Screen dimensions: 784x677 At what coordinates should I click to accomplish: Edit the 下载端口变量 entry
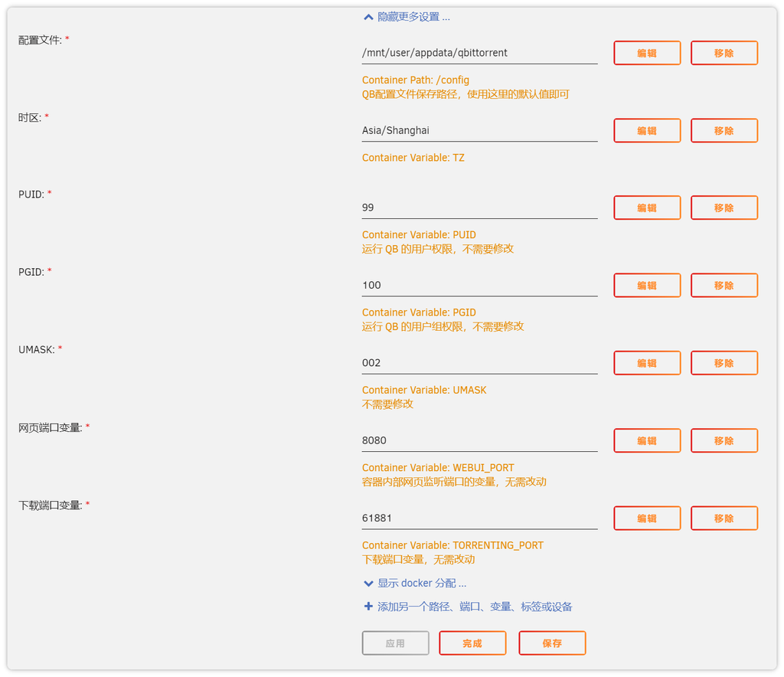pos(647,518)
